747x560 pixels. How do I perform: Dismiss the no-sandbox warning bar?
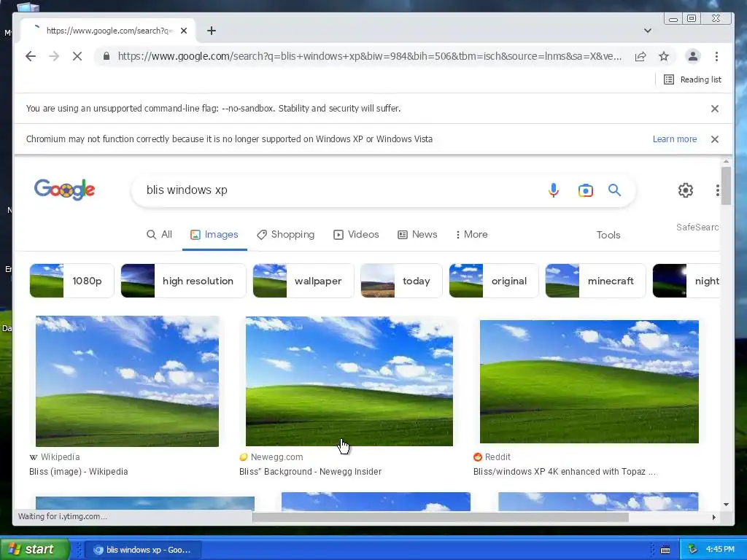click(x=715, y=109)
